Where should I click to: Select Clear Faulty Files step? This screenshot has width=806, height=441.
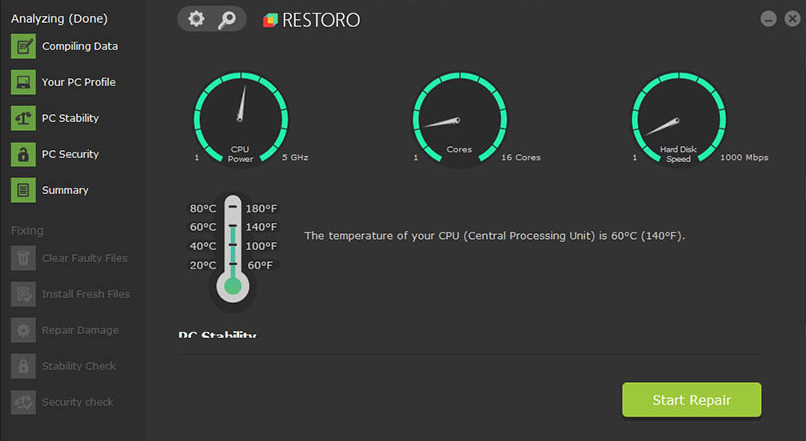85,258
